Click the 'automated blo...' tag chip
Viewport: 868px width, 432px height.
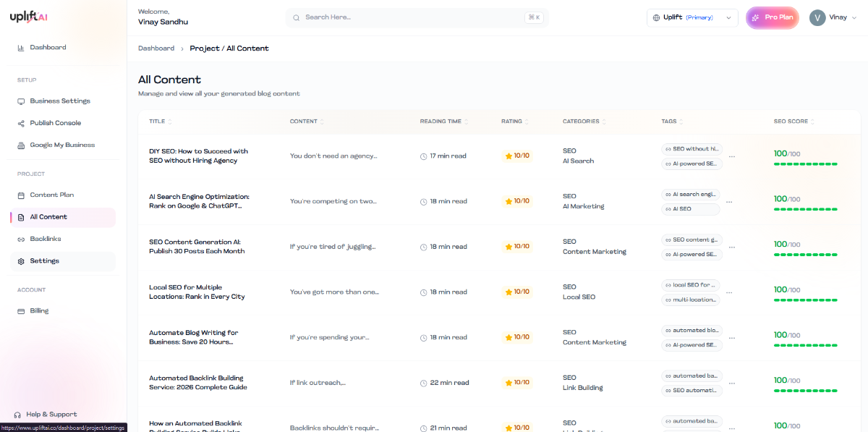(692, 331)
